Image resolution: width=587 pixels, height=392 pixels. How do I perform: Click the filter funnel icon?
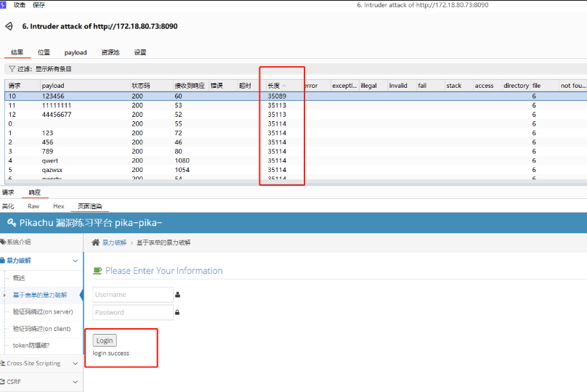pyautogui.click(x=11, y=69)
